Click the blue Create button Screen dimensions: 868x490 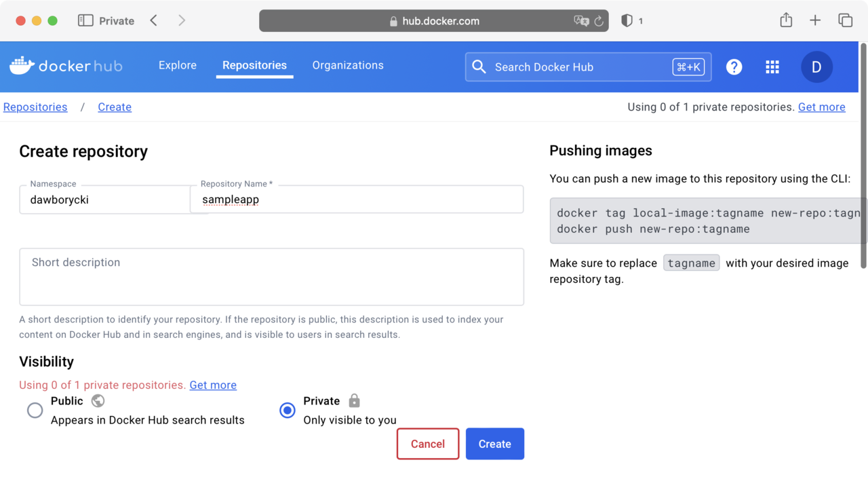click(x=494, y=444)
